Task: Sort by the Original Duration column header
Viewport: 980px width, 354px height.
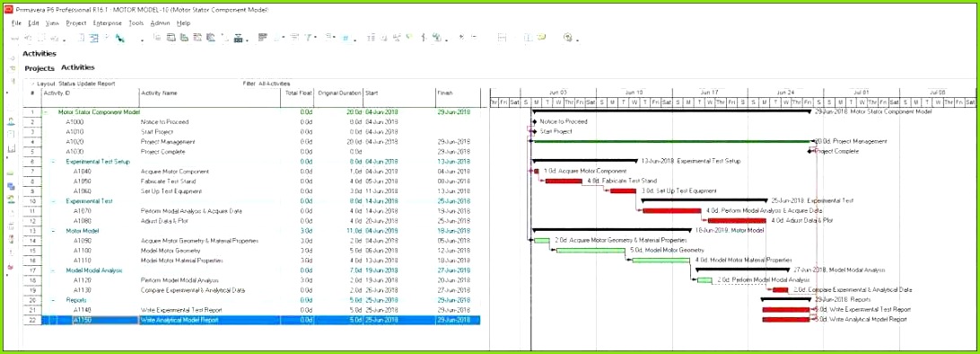Action: tap(338, 93)
